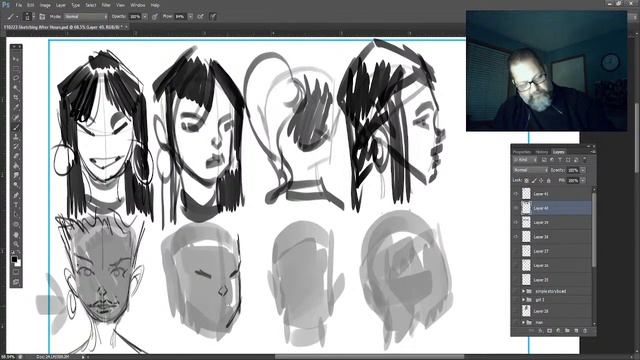The image size is (640, 360).
Task: Select the Eyedropper tool
Action: point(16,108)
